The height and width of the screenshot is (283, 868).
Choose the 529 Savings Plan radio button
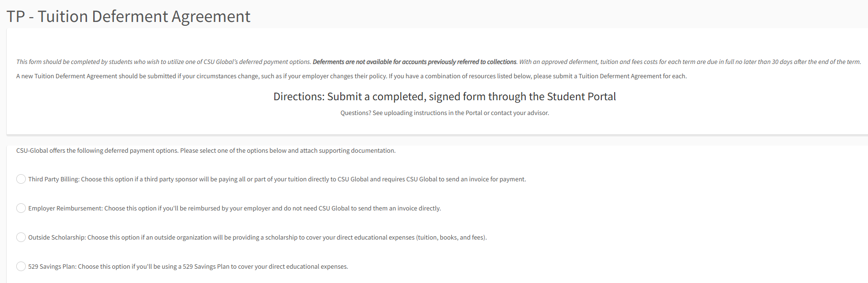click(x=21, y=266)
